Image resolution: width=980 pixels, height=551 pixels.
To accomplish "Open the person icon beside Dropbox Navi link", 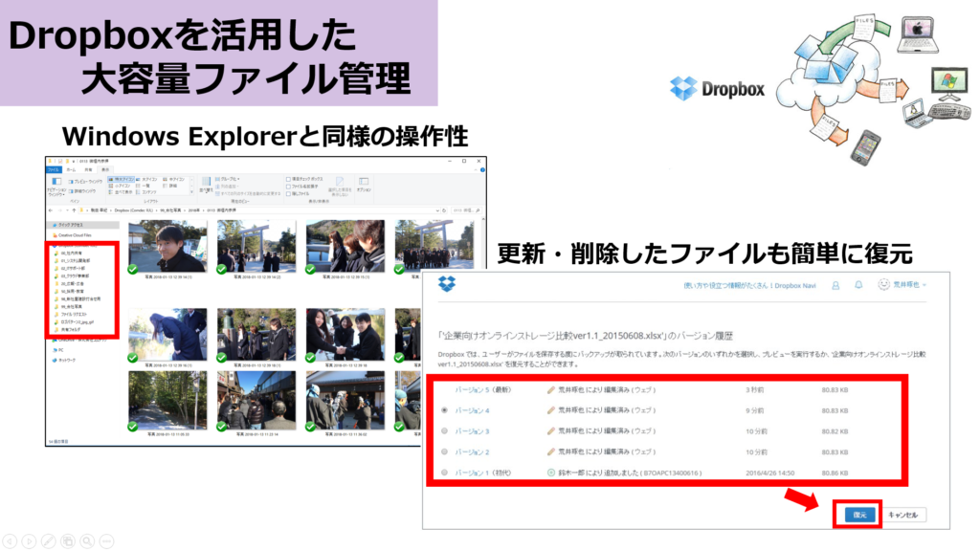I will tap(835, 285).
